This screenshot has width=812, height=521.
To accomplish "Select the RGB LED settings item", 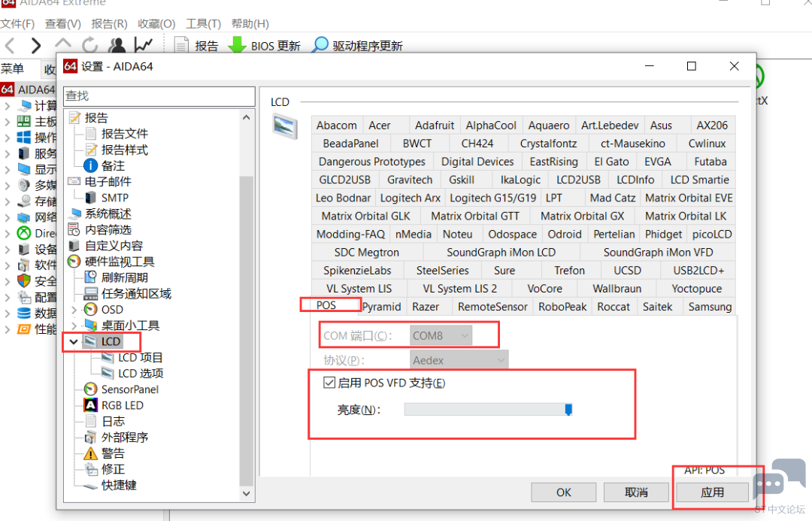I will tap(123, 405).
